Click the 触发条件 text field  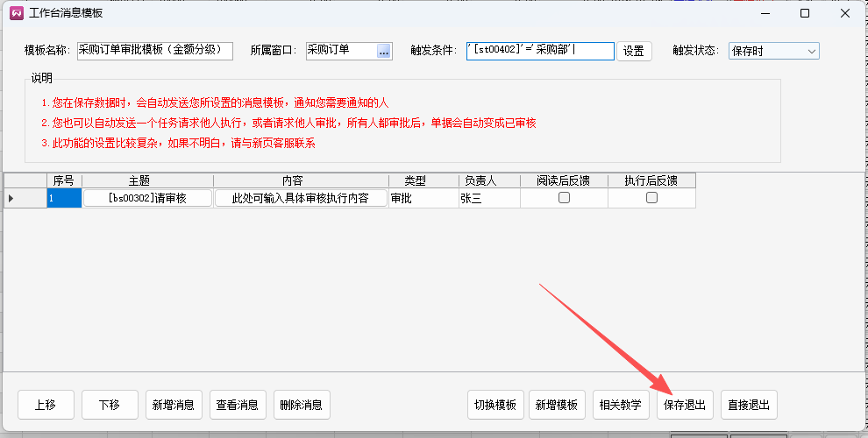coord(540,51)
